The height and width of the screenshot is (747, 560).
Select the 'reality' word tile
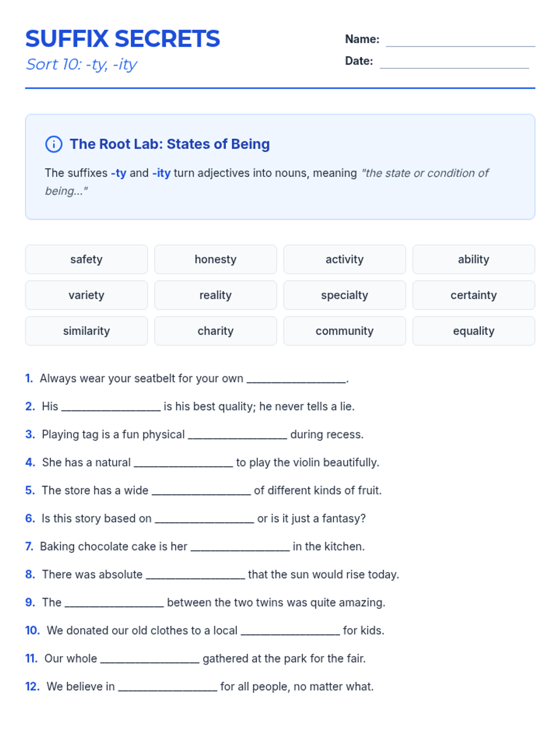(216, 295)
